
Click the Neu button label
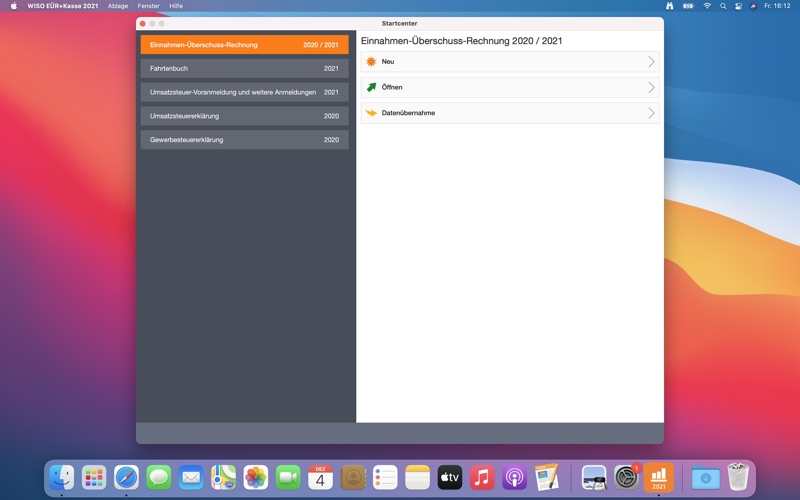click(388, 62)
